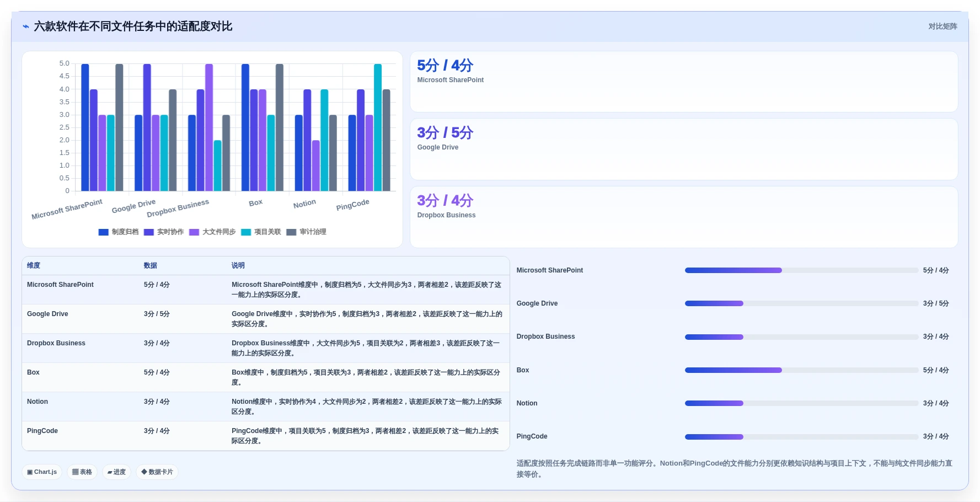The width and height of the screenshot is (980, 502).
Task: Select Dropbox Business table row name
Action: point(56,343)
